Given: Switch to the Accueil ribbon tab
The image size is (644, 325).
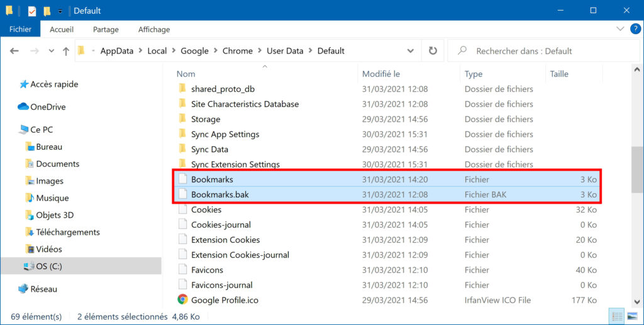Looking at the screenshot, I should pyautogui.click(x=62, y=29).
